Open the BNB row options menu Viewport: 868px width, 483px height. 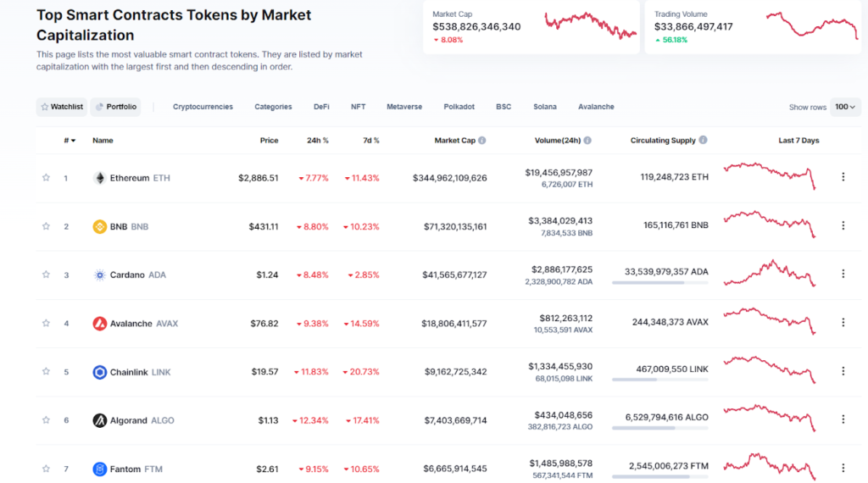[x=843, y=225]
